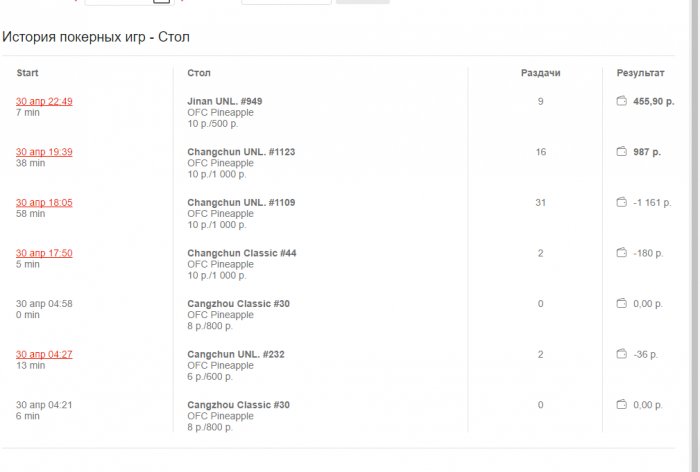
Task: Select the Changchun Classic #44 table name
Action: [x=241, y=253]
